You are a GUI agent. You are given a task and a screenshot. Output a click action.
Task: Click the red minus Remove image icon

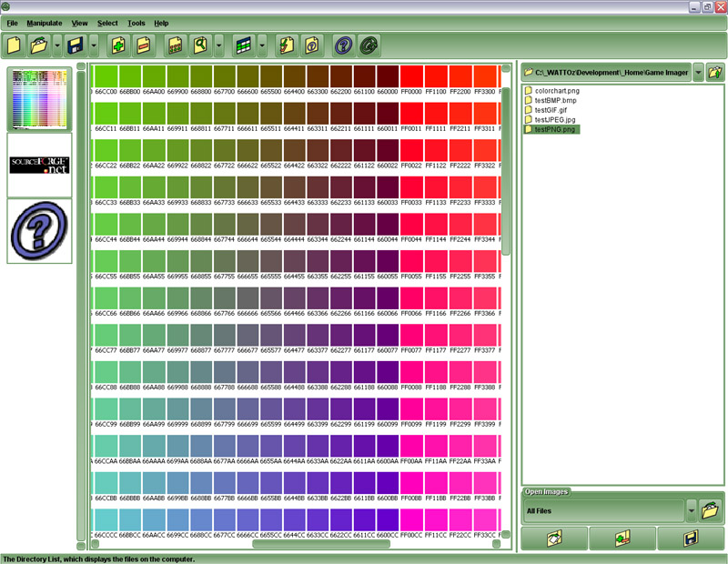coord(143,44)
